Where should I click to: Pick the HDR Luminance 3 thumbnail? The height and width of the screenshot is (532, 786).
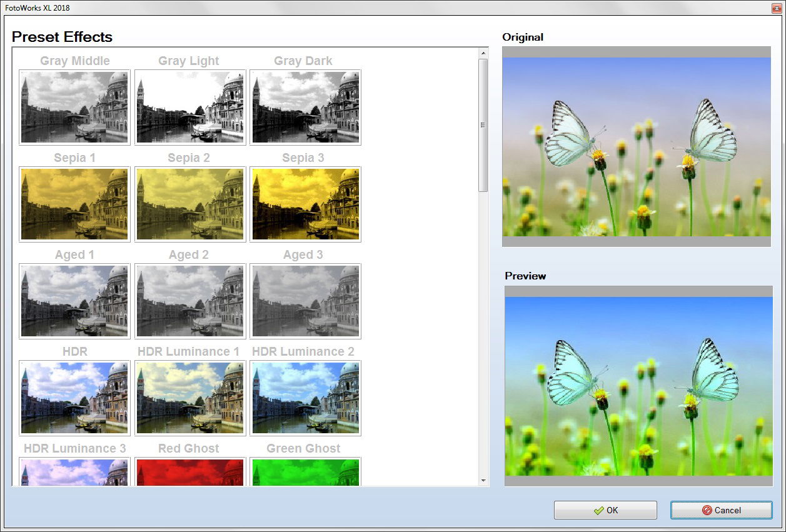pos(74,472)
